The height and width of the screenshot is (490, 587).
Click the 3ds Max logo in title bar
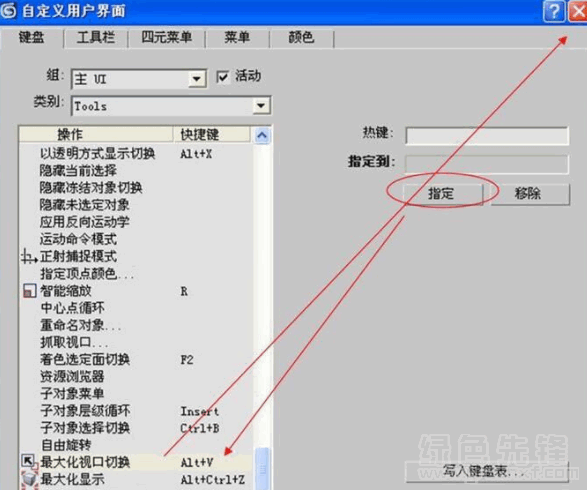pyautogui.click(x=8, y=11)
